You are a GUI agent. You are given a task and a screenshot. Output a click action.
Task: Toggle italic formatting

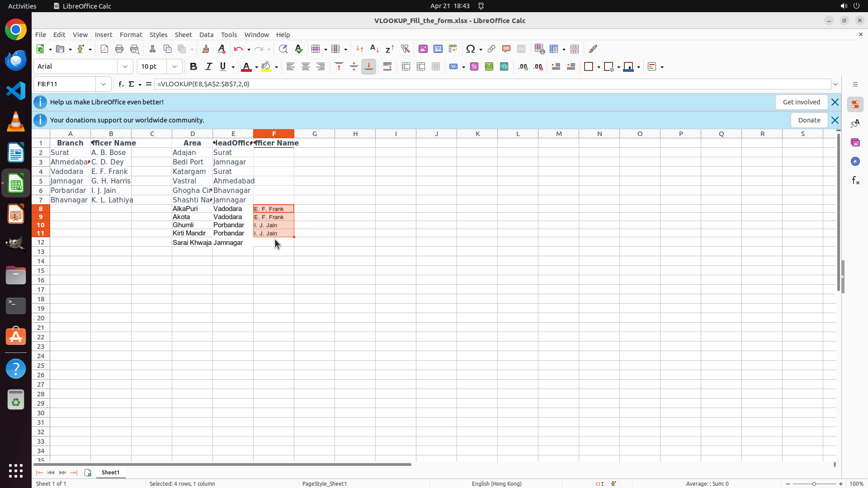[208, 66]
